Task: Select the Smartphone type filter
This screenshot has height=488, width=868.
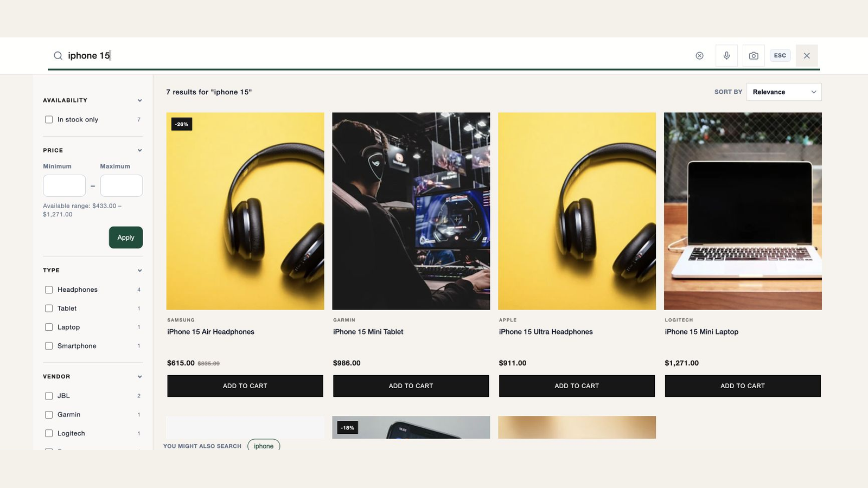Action: pos(49,346)
